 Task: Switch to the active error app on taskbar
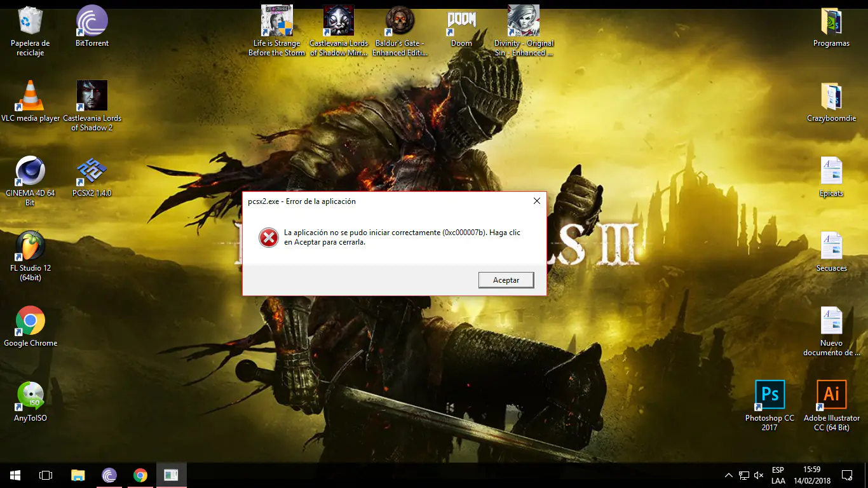[x=171, y=475]
